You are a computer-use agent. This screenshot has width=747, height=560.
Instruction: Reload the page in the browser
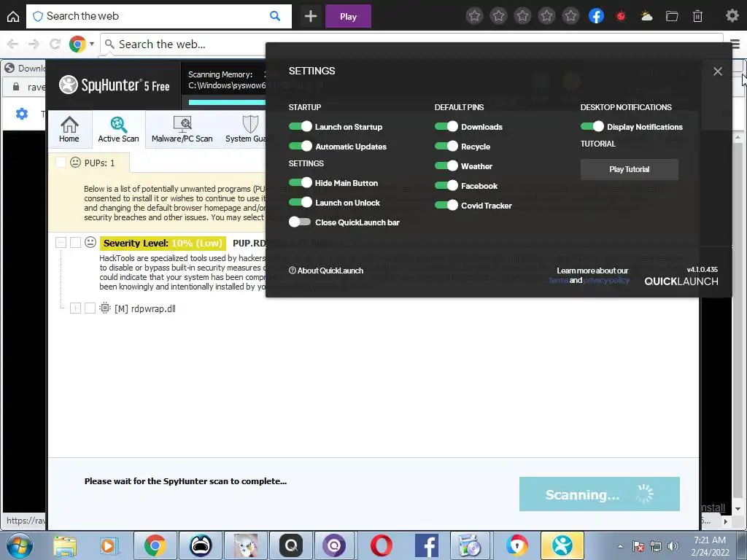[55, 44]
